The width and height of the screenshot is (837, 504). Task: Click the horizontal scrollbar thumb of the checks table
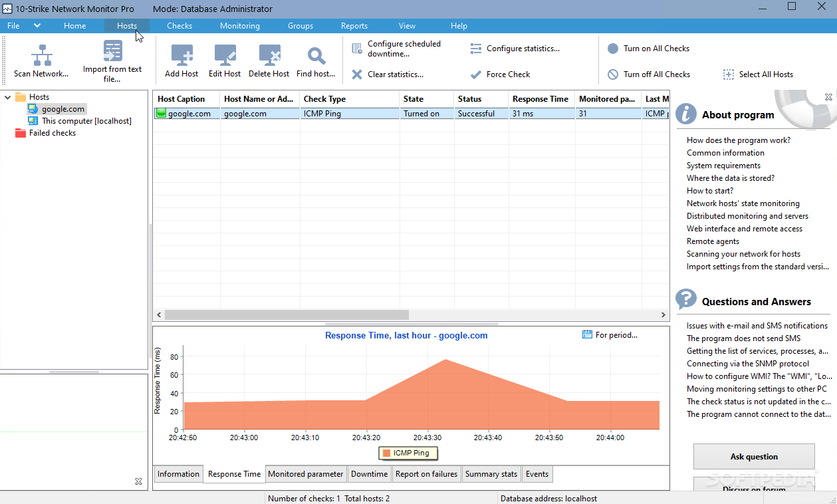click(287, 315)
